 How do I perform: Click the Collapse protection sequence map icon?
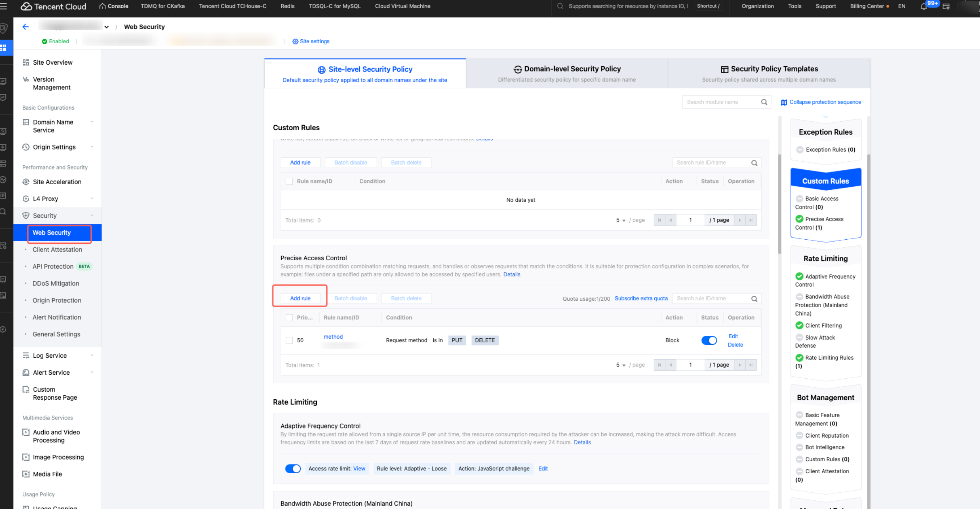click(x=784, y=102)
